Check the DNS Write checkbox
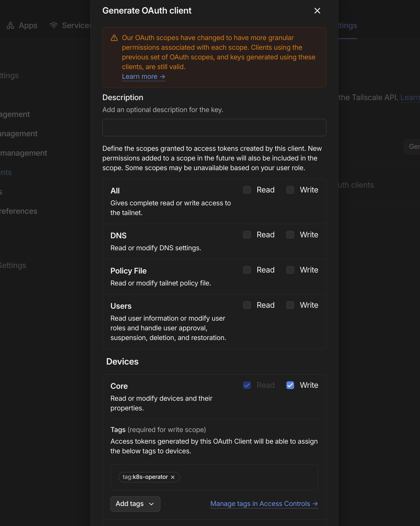 click(290, 235)
